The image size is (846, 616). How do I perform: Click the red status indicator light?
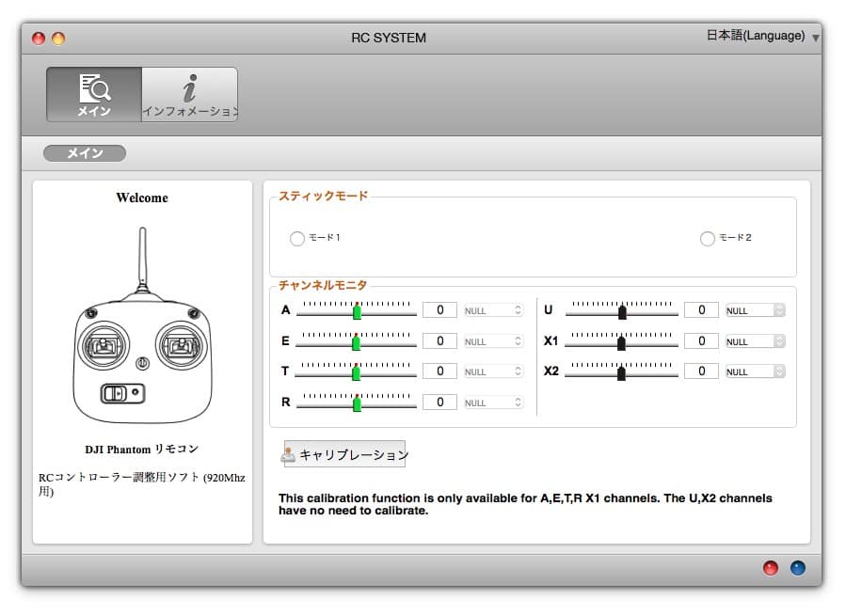pos(771,568)
